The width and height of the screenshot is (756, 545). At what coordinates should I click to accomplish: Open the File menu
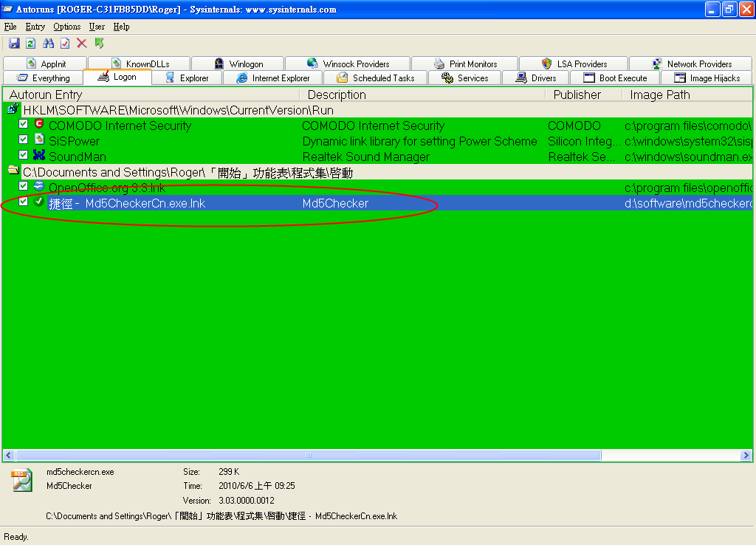pyautogui.click(x=10, y=27)
